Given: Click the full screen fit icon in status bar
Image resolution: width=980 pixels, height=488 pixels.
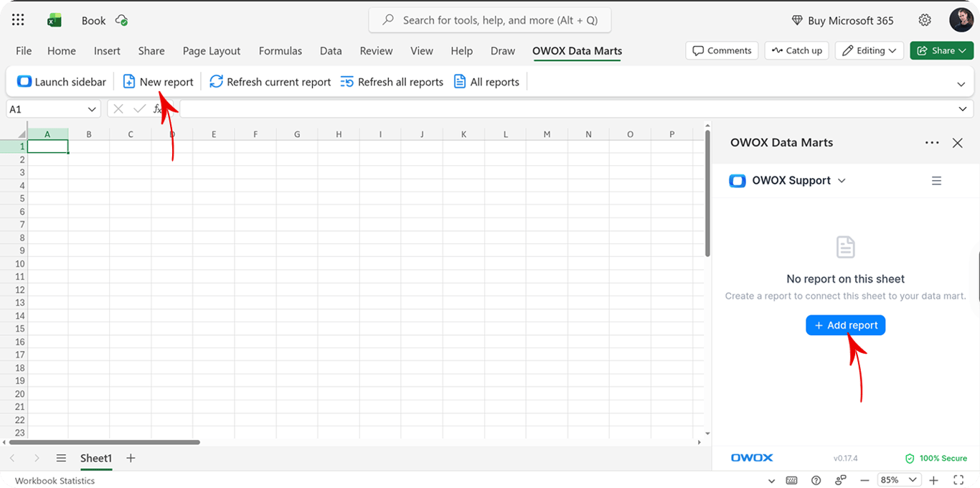Looking at the screenshot, I should pos(958,480).
